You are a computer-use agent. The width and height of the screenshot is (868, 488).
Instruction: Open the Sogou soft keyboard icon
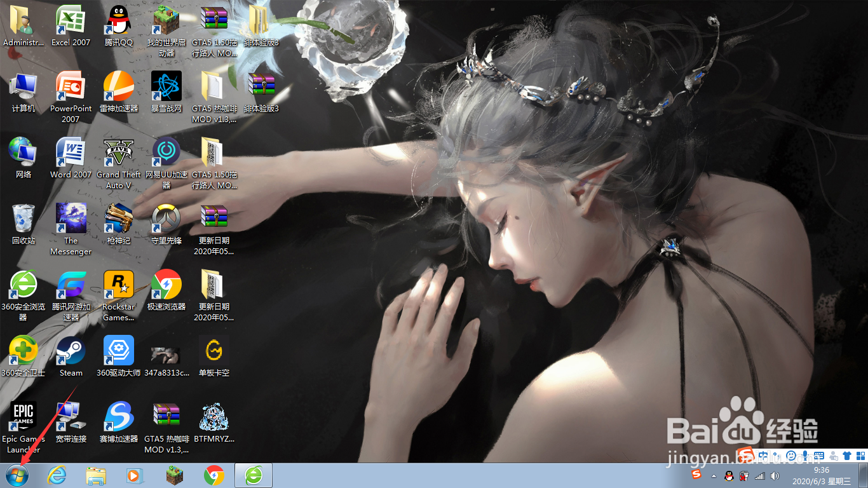(x=819, y=455)
